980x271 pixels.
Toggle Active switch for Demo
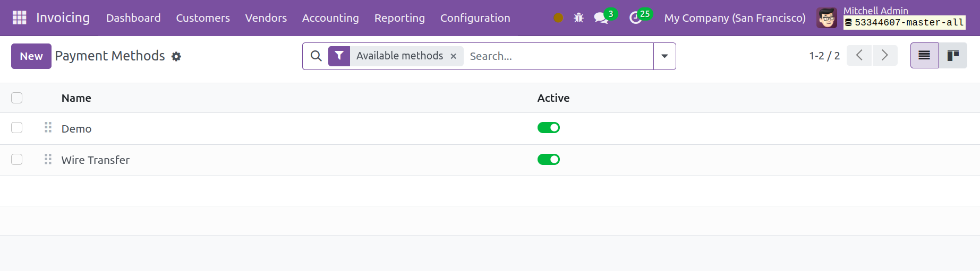tap(549, 128)
